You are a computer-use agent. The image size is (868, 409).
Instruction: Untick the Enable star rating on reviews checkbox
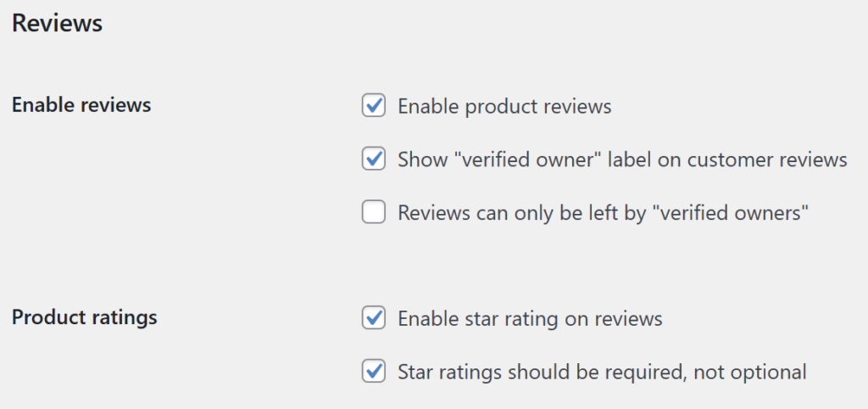click(x=374, y=318)
